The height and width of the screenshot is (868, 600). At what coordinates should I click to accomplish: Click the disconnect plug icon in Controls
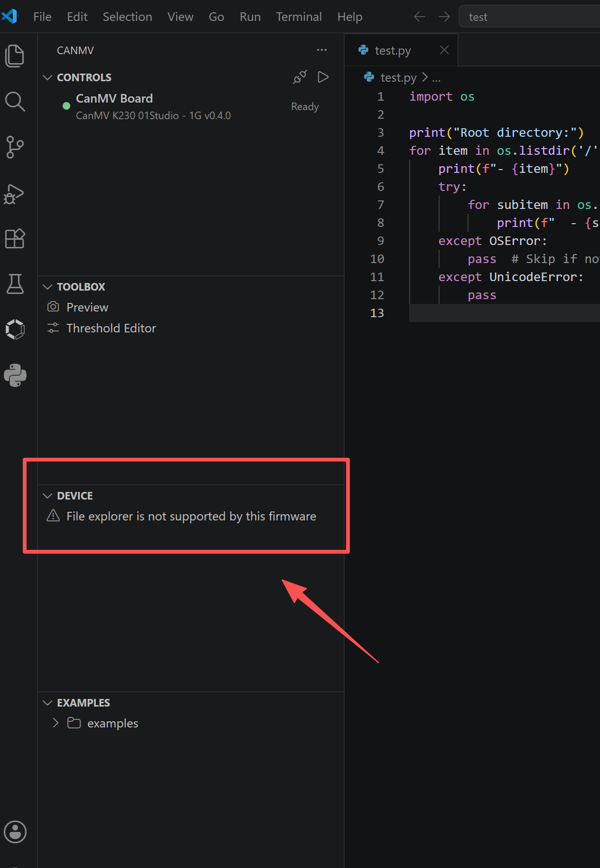300,77
